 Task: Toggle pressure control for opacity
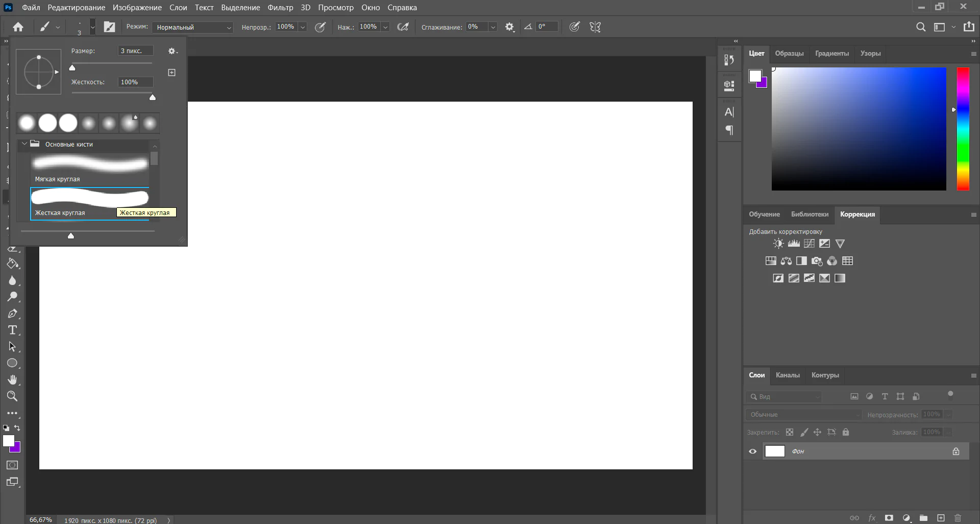click(x=320, y=27)
